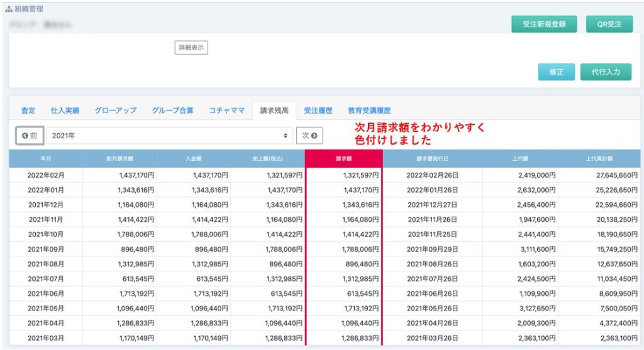
Task: Click the highlighted 請求額 column header
Action: pos(343,159)
